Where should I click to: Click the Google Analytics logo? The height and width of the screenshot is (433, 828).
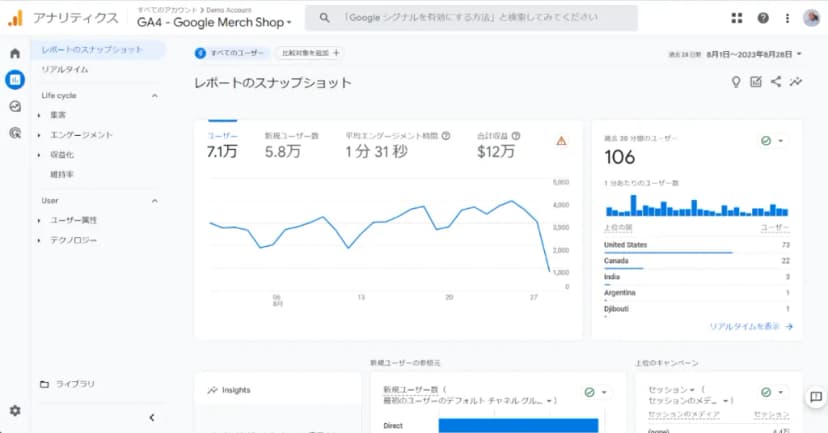(x=15, y=18)
